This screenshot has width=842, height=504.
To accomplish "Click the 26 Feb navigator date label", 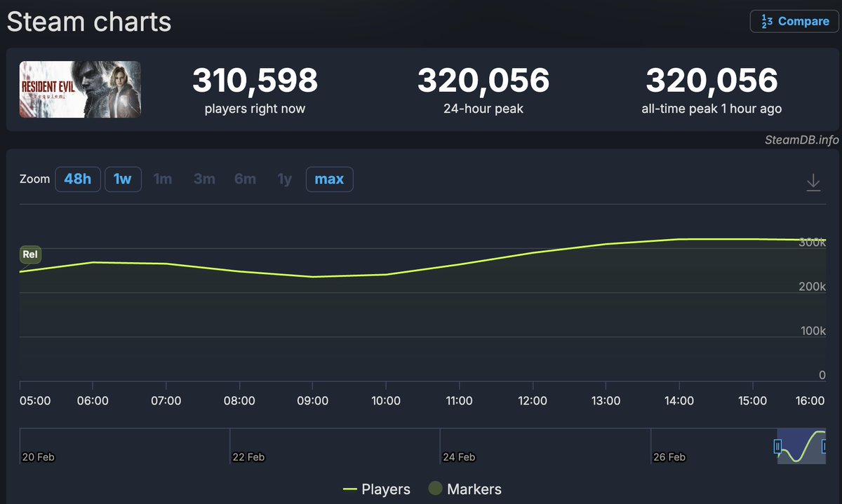I will click(669, 457).
